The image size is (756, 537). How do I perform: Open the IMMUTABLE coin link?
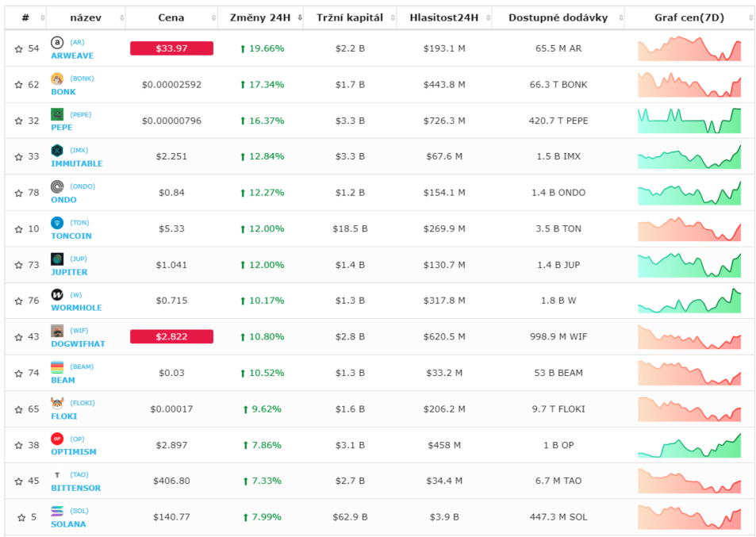point(77,163)
